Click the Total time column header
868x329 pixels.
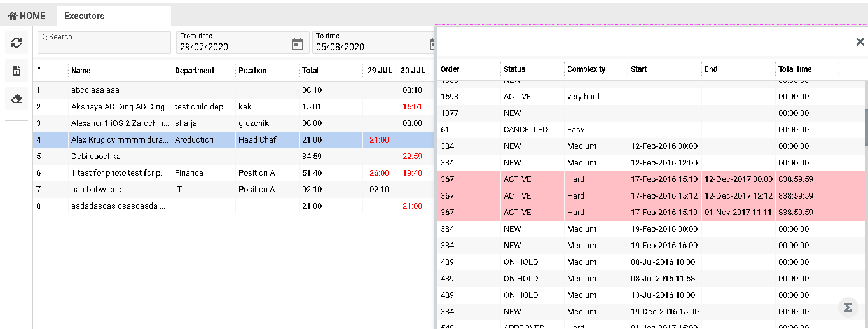tap(795, 69)
